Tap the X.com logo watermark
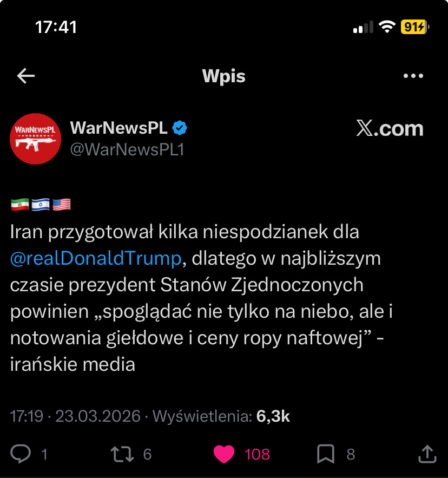This screenshot has width=448, height=478. [x=390, y=128]
